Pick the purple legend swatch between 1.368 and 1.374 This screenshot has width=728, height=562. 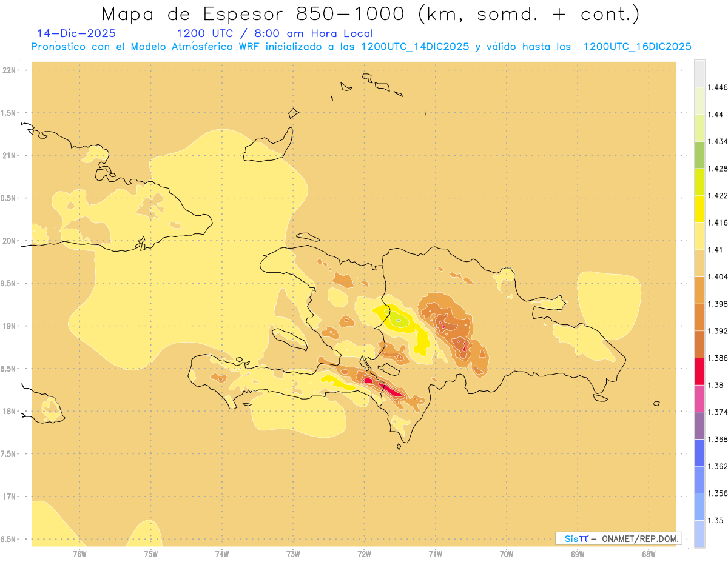[699, 426]
